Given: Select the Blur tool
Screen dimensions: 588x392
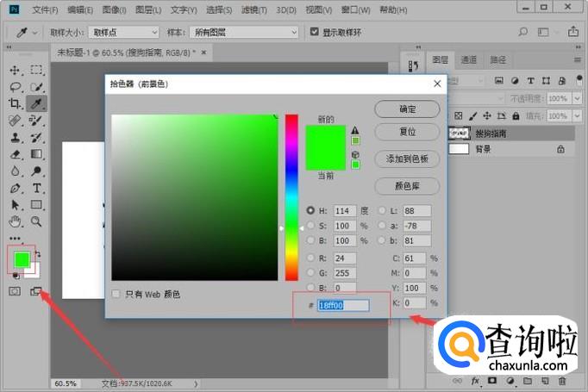Looking at the screenshot, I should pos(15,171).
